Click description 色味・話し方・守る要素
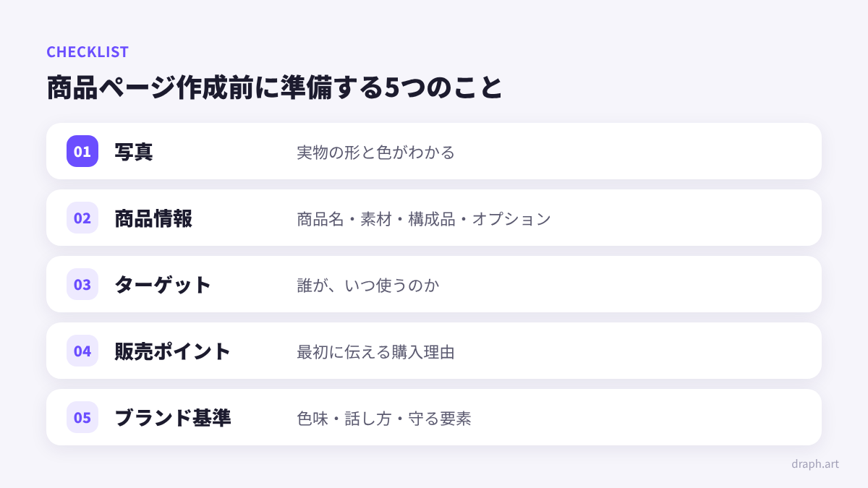Screen dimensions: 868x488 [384, 419]
